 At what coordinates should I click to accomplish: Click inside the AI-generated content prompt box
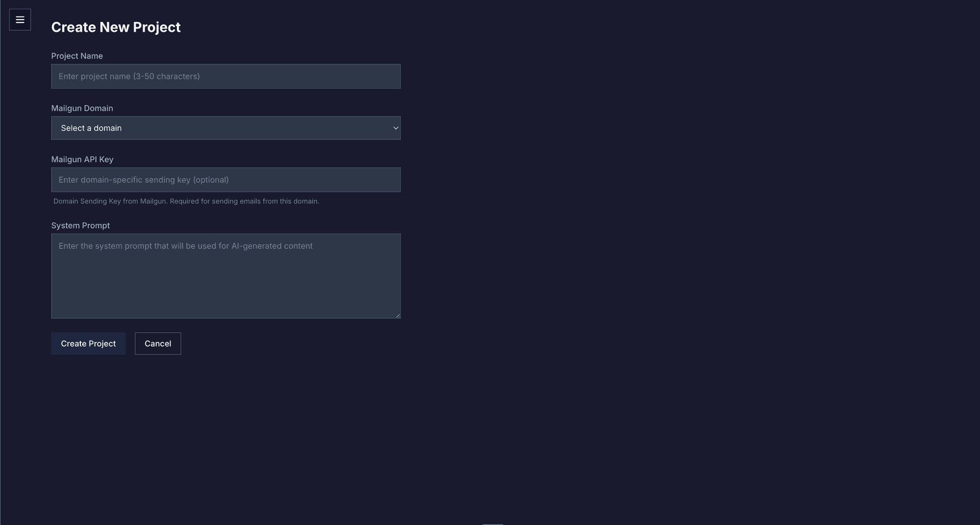[225, 276]
